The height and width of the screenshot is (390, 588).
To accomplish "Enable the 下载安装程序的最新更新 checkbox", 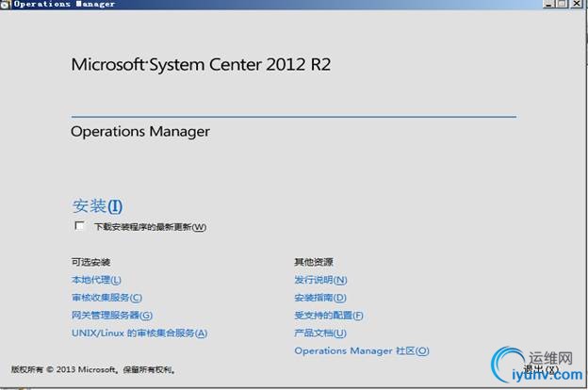I will point(79,226).
